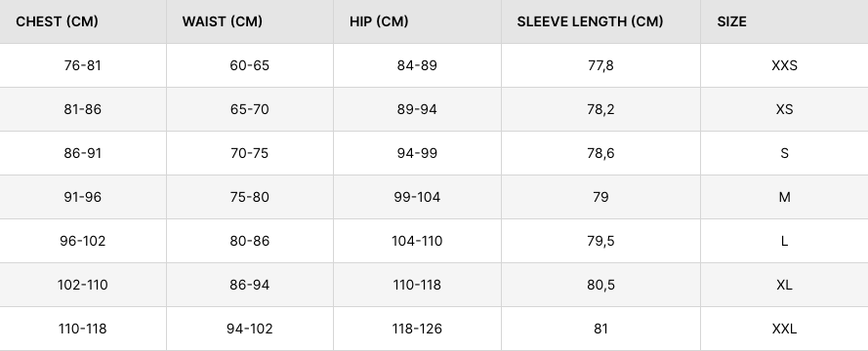Image resolution: width=868 pixels, height=351 pixels.
Task: Select the L size cell
Action: [784, 241]
